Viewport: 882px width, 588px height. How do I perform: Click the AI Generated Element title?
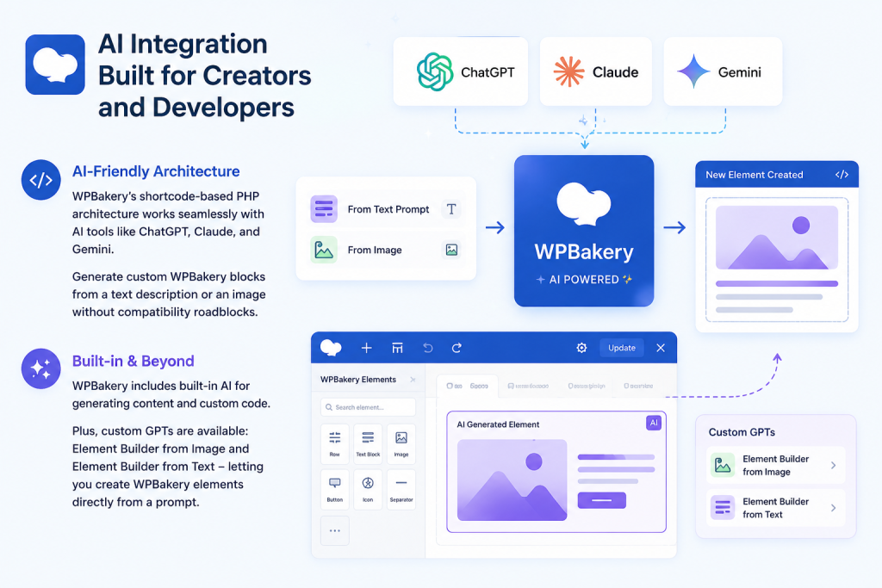tap(498, 424)
